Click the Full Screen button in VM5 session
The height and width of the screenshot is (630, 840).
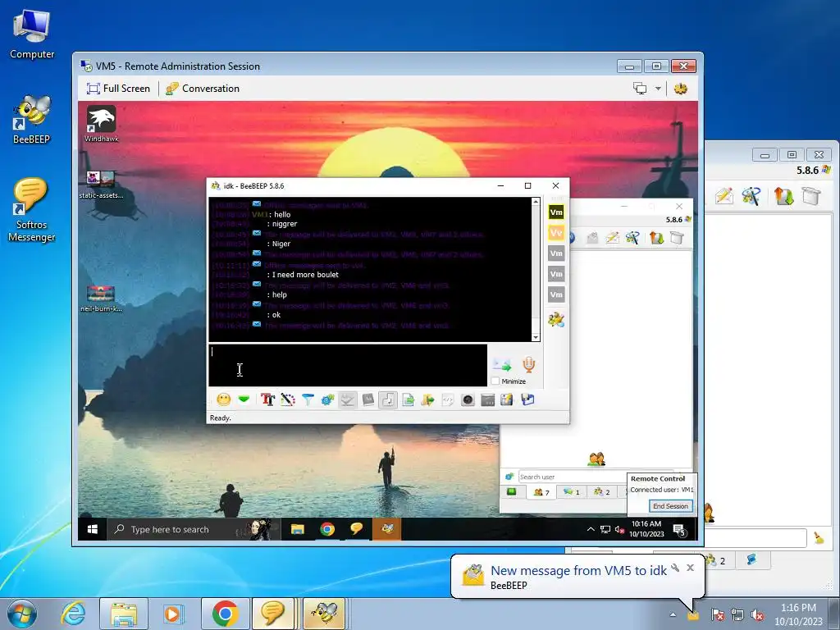tap(118, 89)
